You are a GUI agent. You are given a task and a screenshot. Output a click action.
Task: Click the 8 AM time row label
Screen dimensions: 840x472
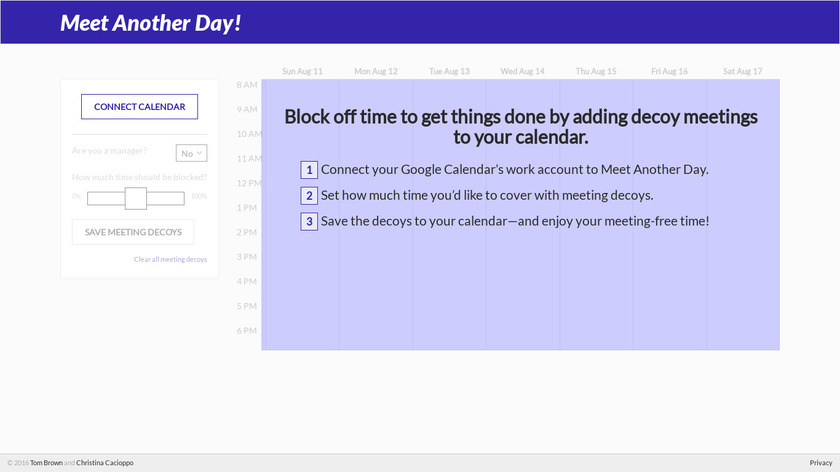click(247, 85)
